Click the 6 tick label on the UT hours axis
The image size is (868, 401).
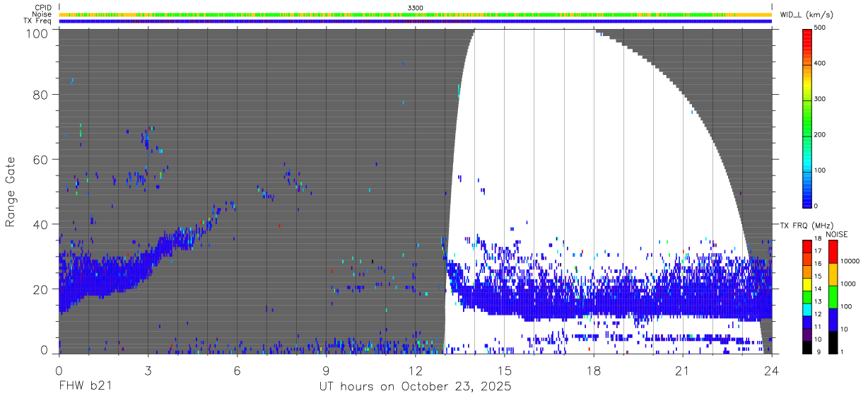tap(237, 371)
